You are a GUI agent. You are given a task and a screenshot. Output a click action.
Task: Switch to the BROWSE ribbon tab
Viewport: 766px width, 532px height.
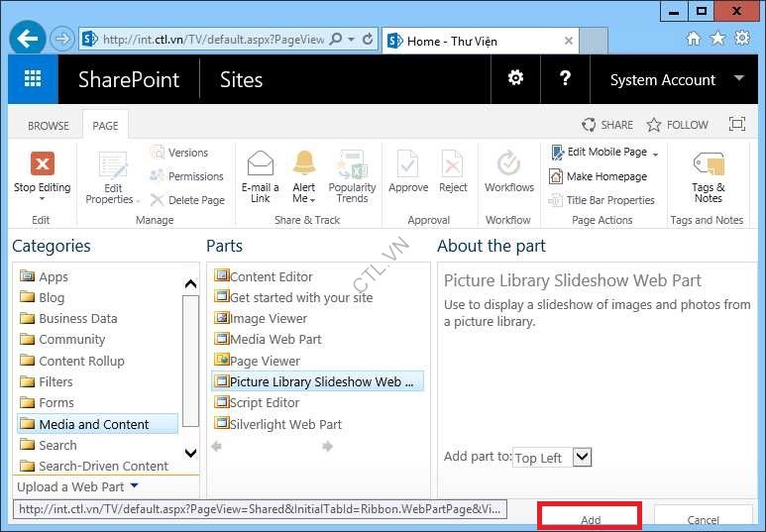click(49, 126)
